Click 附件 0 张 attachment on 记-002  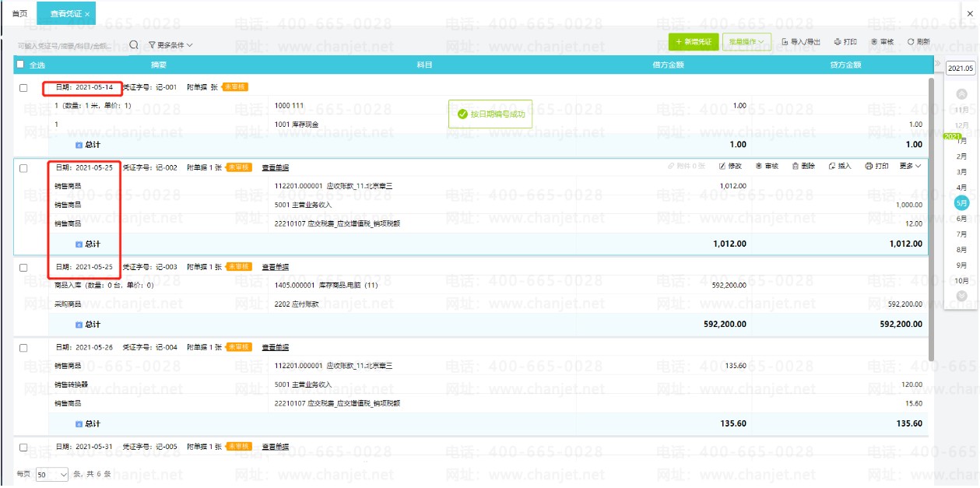687,167
